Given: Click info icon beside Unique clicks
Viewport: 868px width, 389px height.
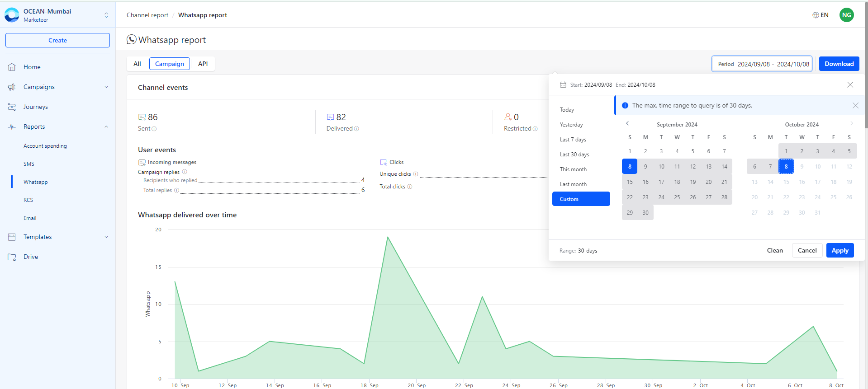Looking at the screenshot, I should [x=416, y=174].
